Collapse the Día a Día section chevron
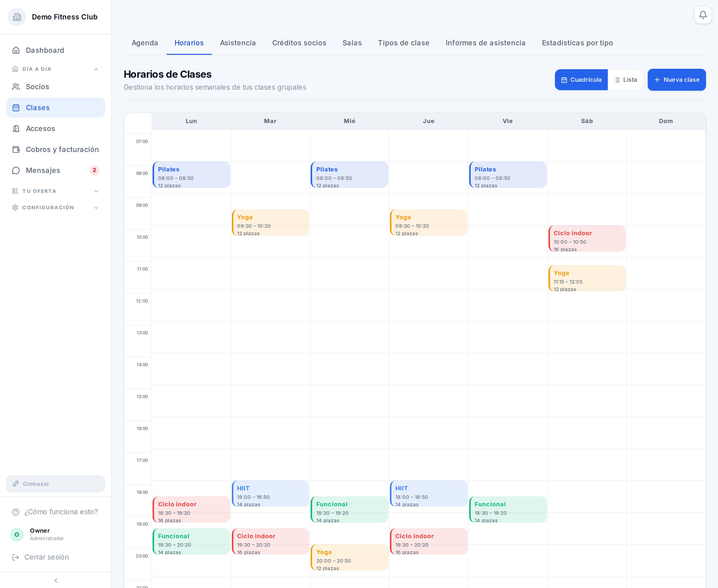 click(x=96, y=69)
